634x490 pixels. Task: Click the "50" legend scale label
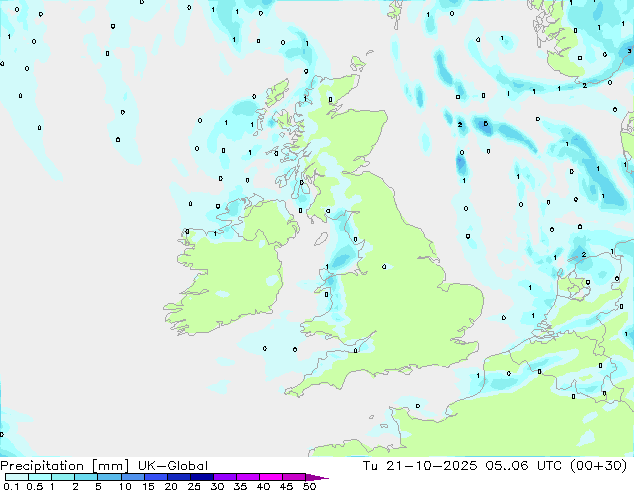tap(309, 486)
